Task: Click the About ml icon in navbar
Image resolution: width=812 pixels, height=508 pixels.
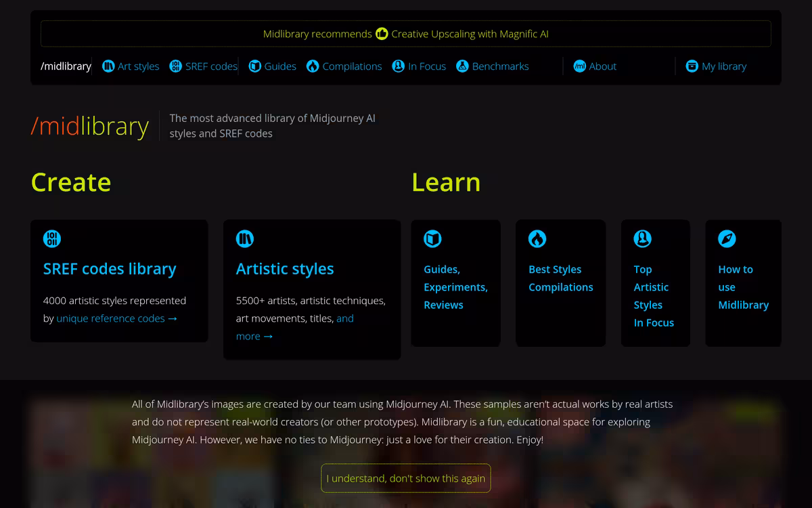Action: pos(579,66)
